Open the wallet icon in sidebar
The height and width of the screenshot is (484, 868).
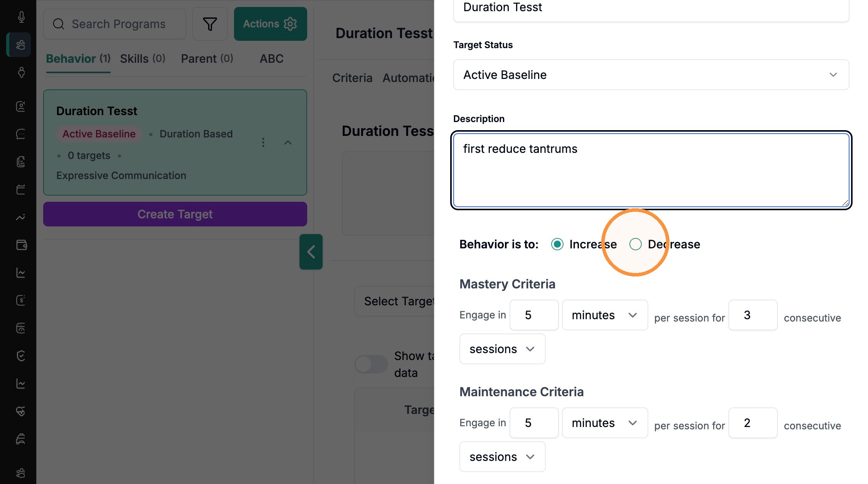click(x=21, y=245)
